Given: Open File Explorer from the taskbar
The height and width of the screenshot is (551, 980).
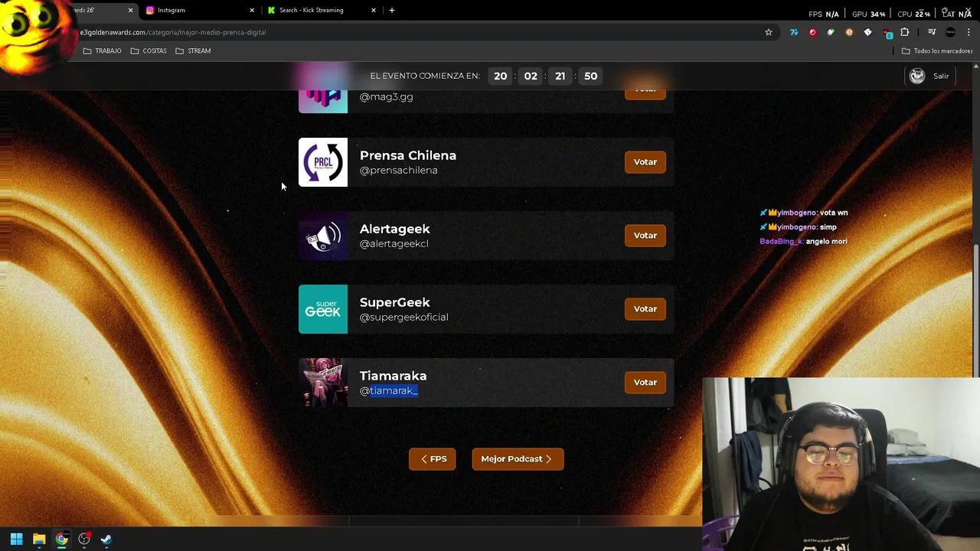Looking at the screenshot, I should point(39,540).
